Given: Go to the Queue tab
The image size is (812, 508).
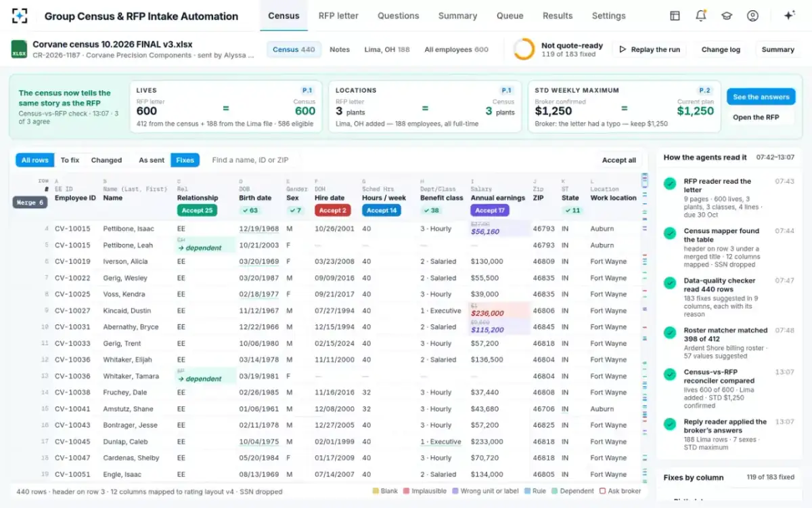Looking at the screenshot, I should click(x=510, y=16).
